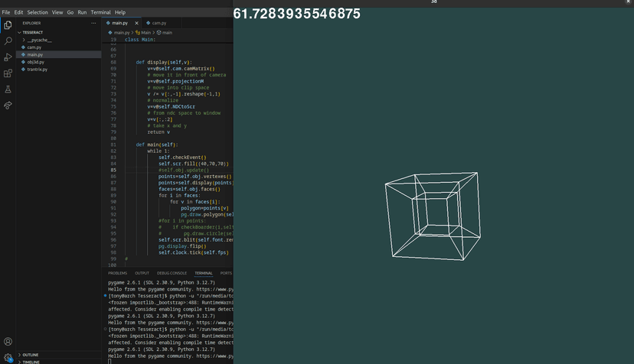Open the Testing flask icon
Image resolution: width=634 pixels, height=364 pixels.
click(x=8, y=89)
